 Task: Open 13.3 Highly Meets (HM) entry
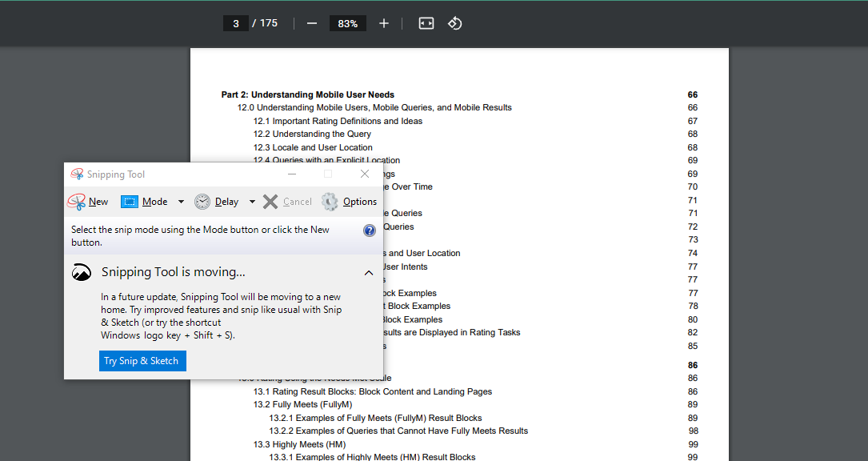point(299,444)
